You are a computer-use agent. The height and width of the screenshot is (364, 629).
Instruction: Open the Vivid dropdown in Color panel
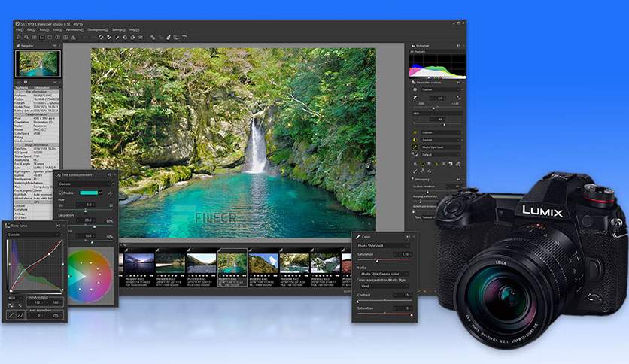[384, 286]
